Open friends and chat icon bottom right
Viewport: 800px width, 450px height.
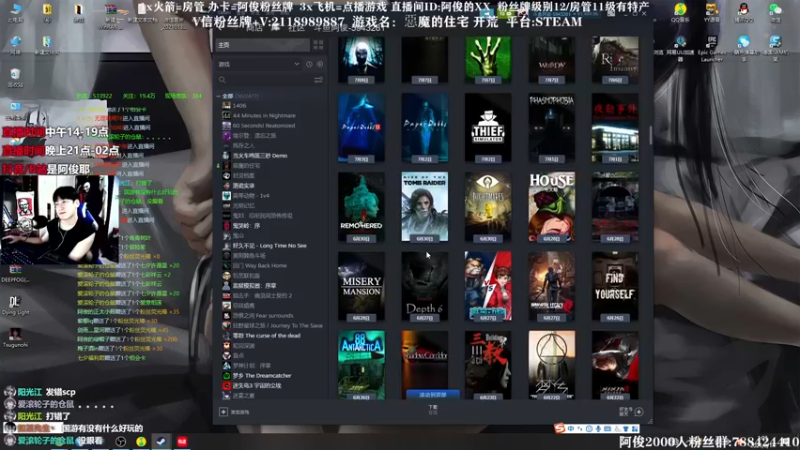point(638,411)
